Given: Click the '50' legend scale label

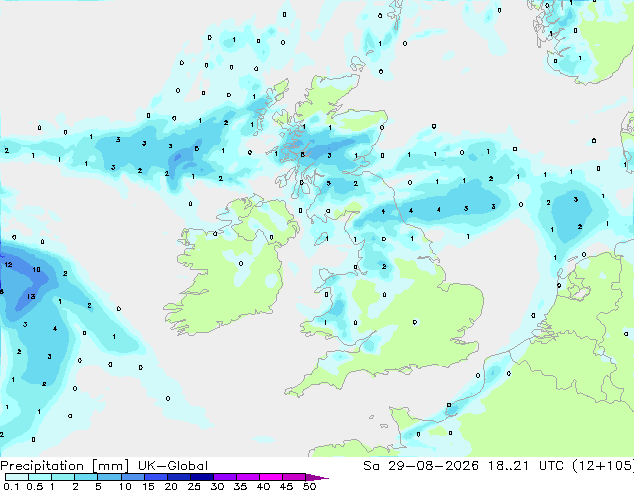Looking at the screenshot, I should pos(309,486).
